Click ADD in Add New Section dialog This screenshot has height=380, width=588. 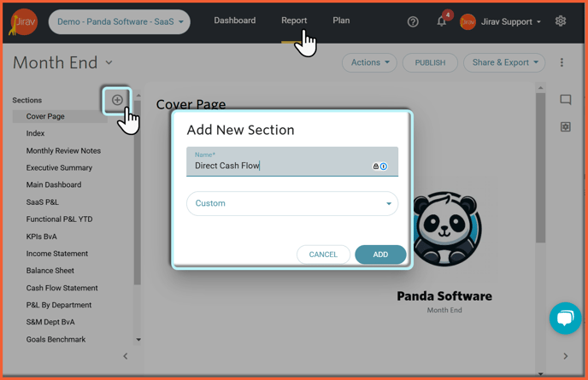point(380,254)
